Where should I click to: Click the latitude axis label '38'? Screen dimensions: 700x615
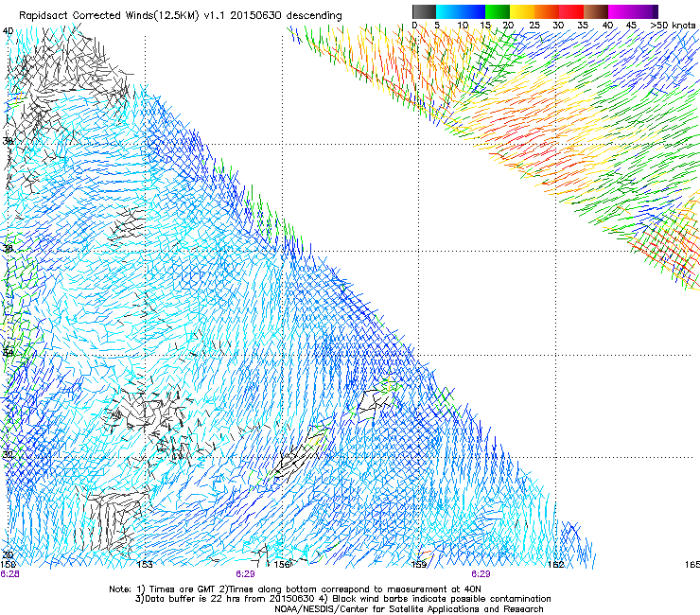coord(8,142)
